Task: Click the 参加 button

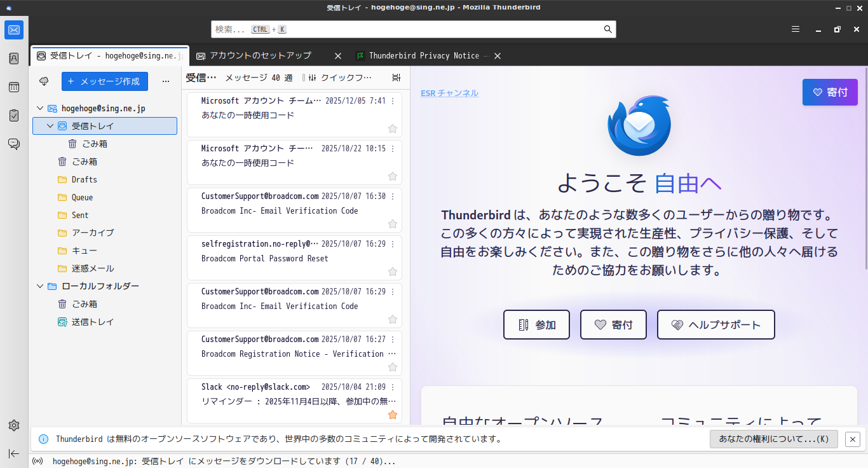Action: 536,325
